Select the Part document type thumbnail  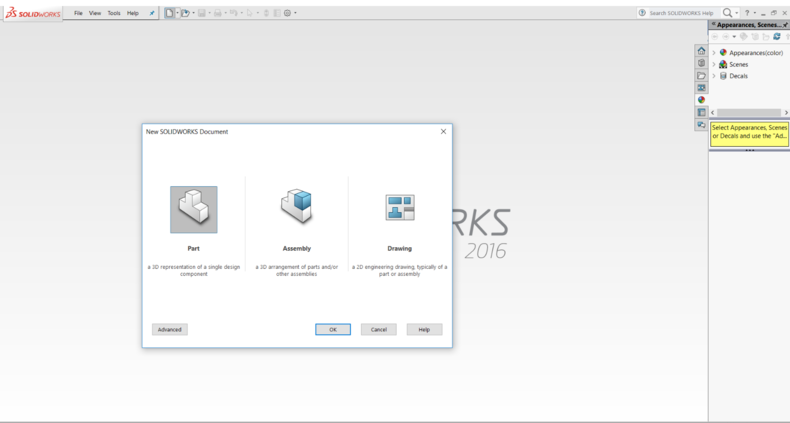[193, 209]
